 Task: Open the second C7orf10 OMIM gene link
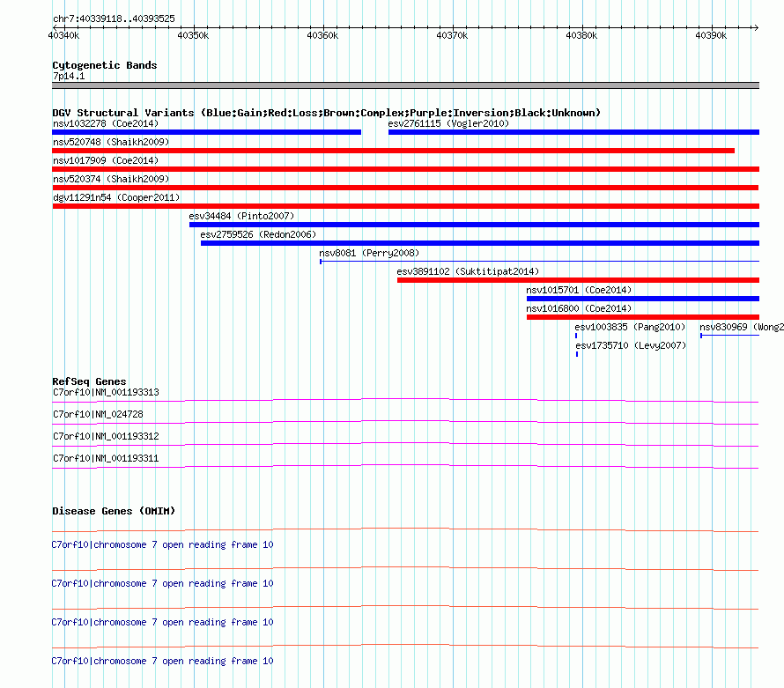point(162,583)
